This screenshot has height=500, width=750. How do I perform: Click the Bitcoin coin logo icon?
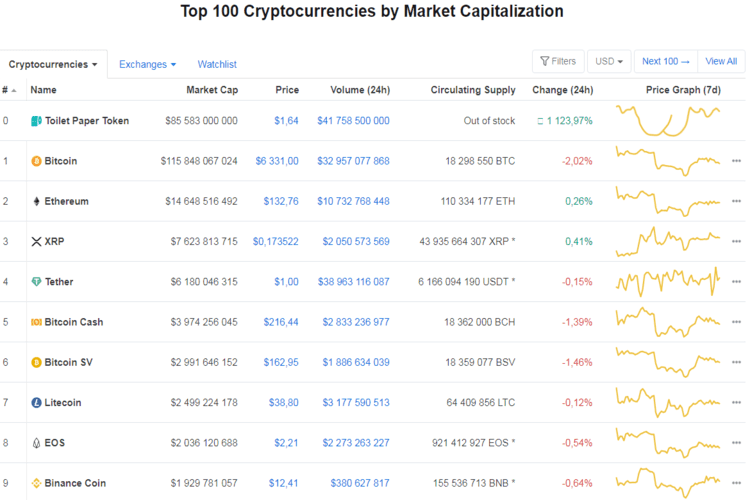36,161
